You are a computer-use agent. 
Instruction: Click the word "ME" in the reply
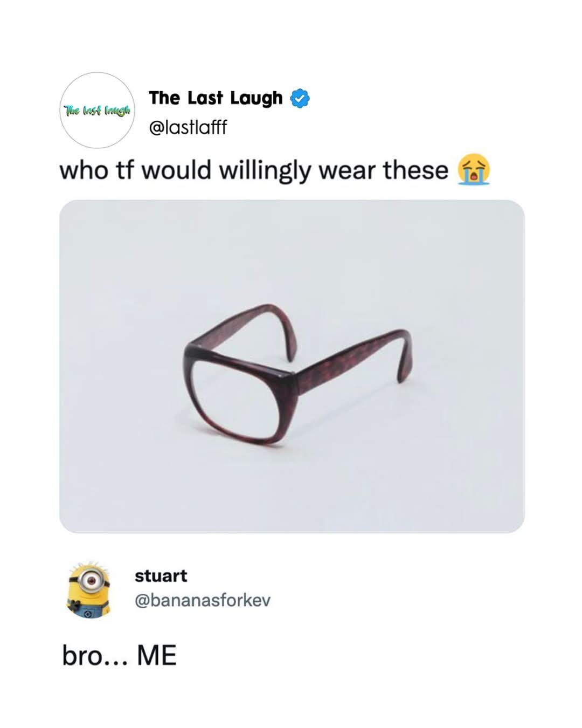point(156,656)
